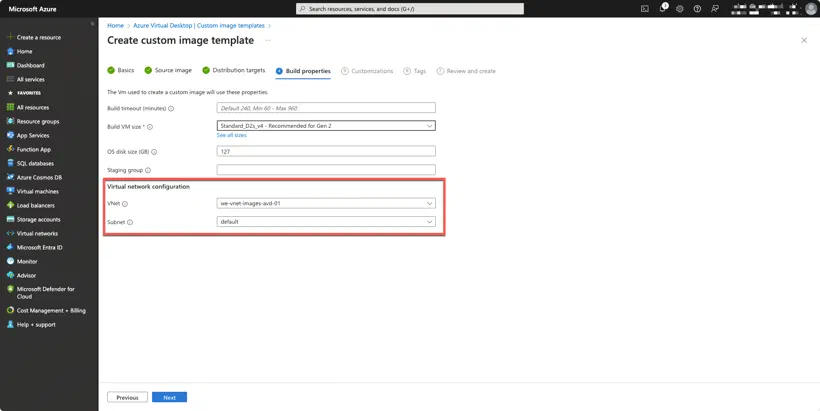820x411 pixels.
Task: Open the Subnet dropdown
Action: pyautogui.click(x=326, y=222)
